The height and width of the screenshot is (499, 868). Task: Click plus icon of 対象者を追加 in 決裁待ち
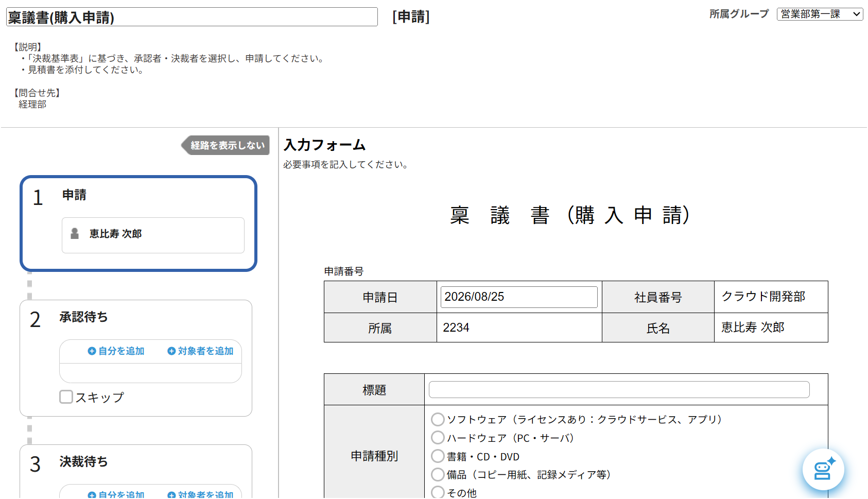pos(171,495)
